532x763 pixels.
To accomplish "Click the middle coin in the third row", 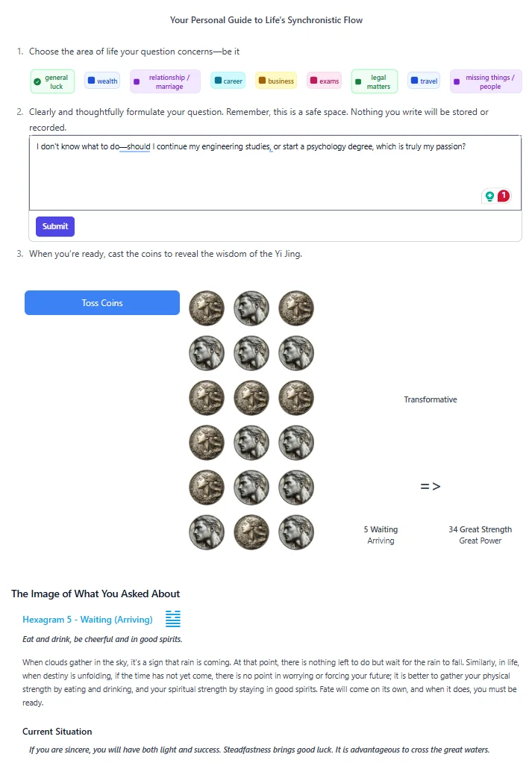I will [x=251, y=398].
